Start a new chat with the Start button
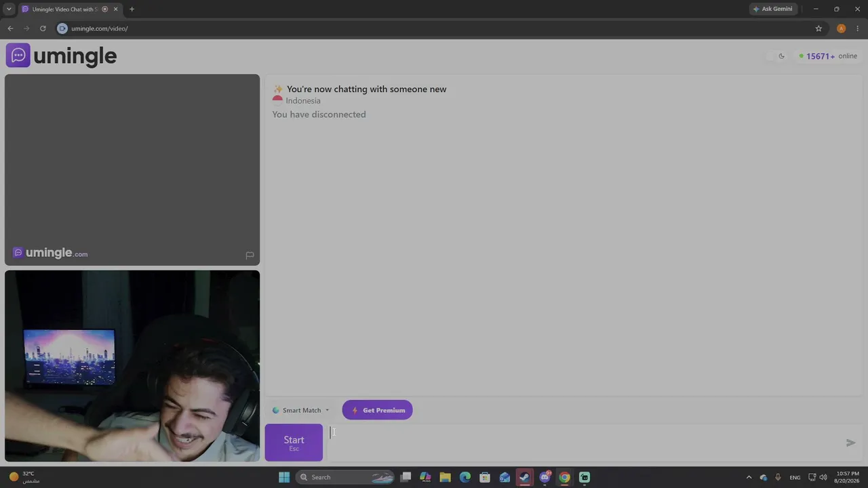 pyautogui.click(x=294, y=443)
